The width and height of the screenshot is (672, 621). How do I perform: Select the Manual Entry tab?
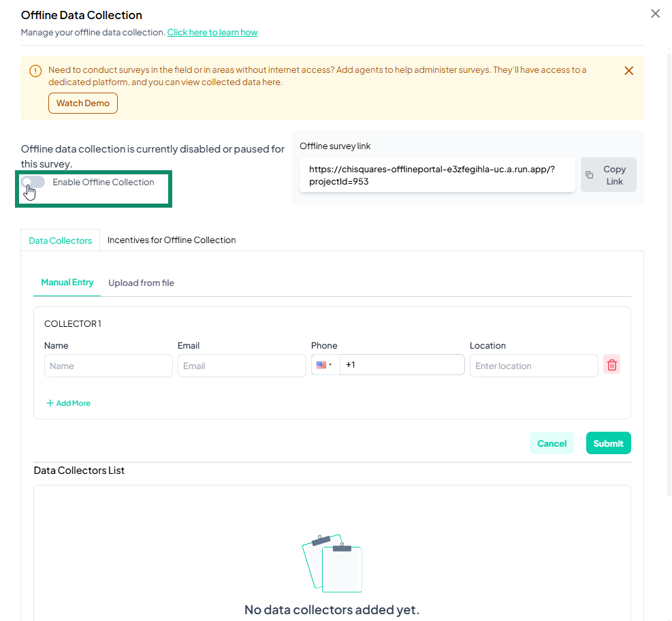point(67,283)
